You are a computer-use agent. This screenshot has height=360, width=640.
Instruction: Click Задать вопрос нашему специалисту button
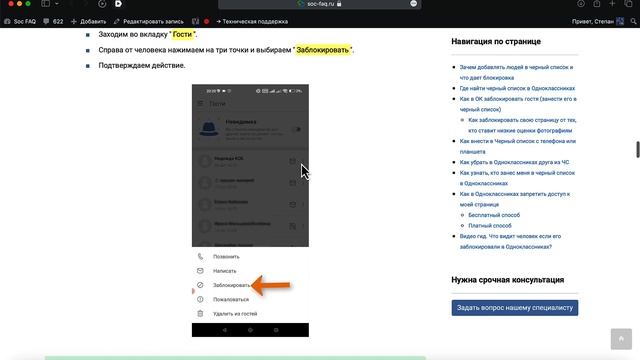pos(515,308)
